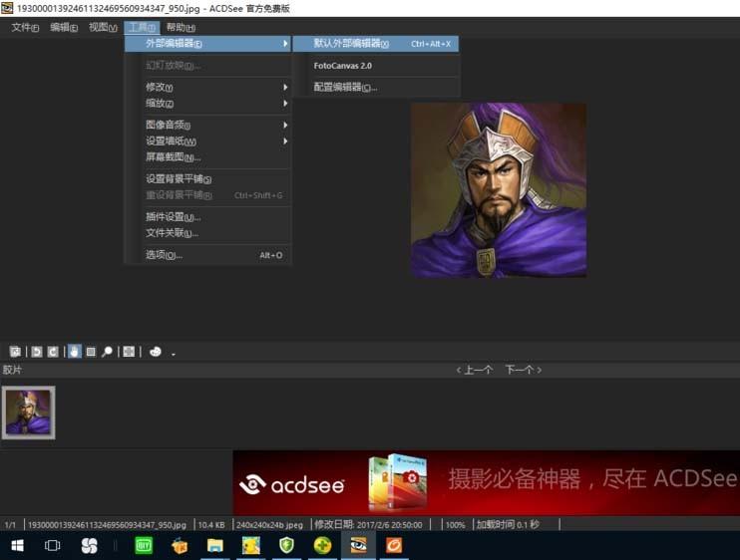This screenshot has width=740, height=560.
Task: Go to the next image with 下一个
Action: tap(524, 370)
